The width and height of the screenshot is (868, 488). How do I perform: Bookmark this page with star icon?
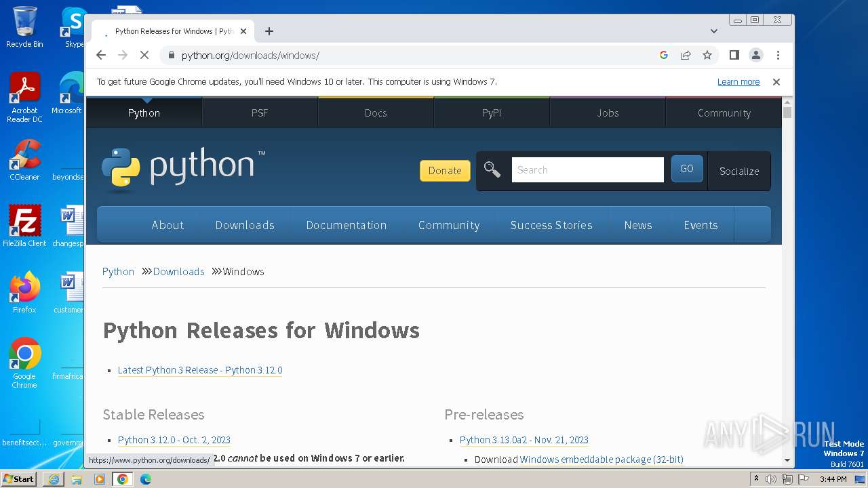click(707, 55)
